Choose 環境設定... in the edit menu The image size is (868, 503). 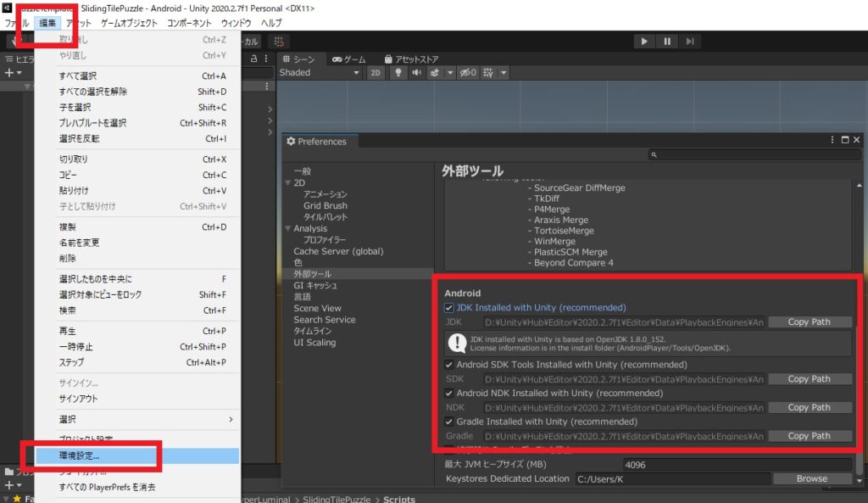pyautogui.click(x=137, y=455)
